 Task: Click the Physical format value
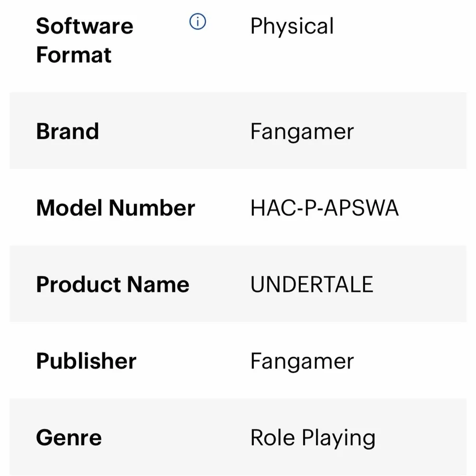[x=292, y=26]
